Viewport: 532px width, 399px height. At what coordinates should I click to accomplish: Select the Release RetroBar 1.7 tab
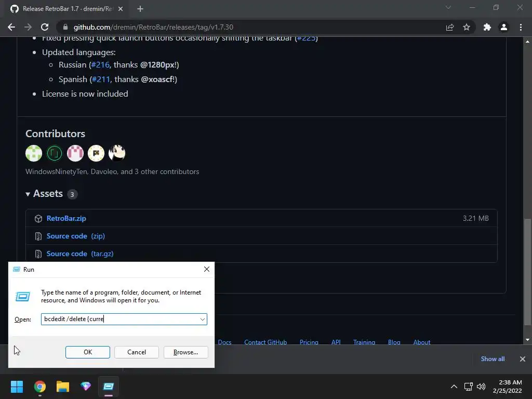(x=66, y=9)
